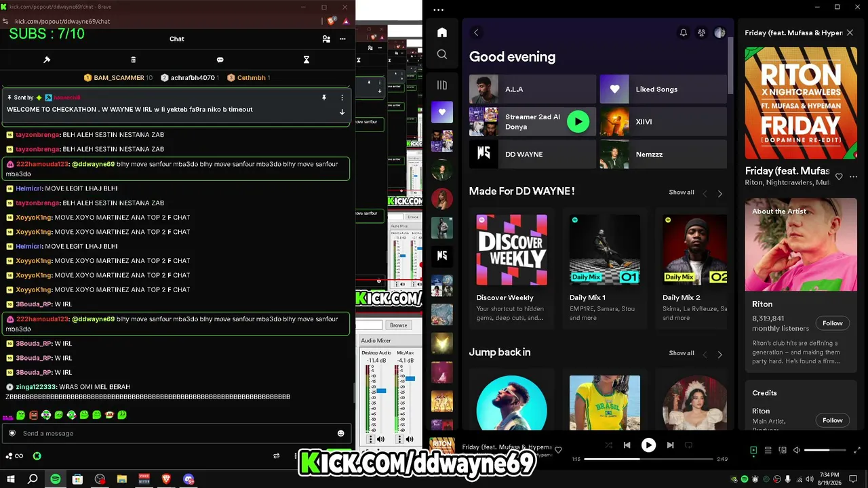868x488 pixels.
Task: Click the speech bubble icon in chat toolbar
Action: (220, 60)
